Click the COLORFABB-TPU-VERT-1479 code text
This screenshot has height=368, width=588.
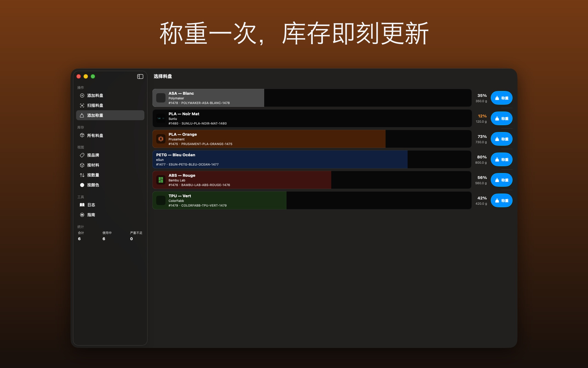[204, 206]
